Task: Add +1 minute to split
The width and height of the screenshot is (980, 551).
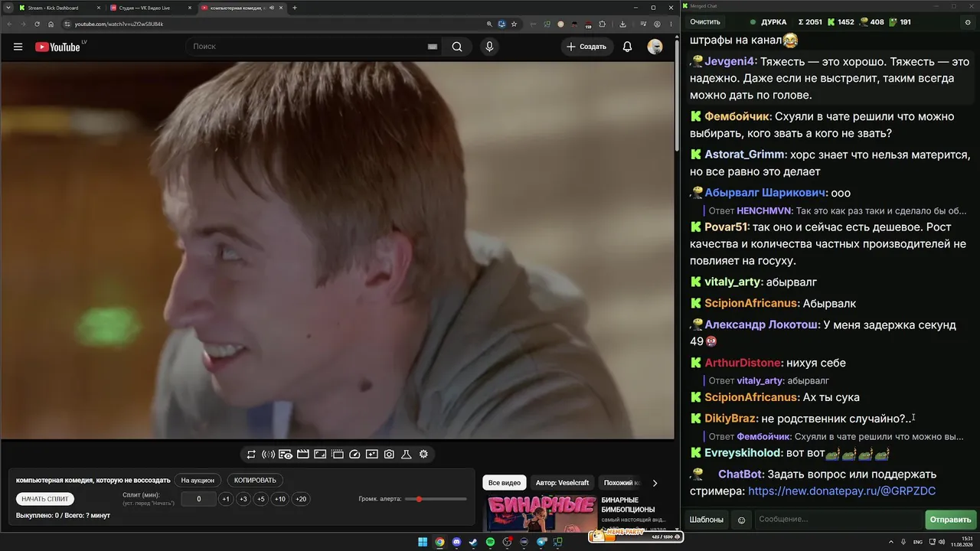Action: (x=226, y=499)
